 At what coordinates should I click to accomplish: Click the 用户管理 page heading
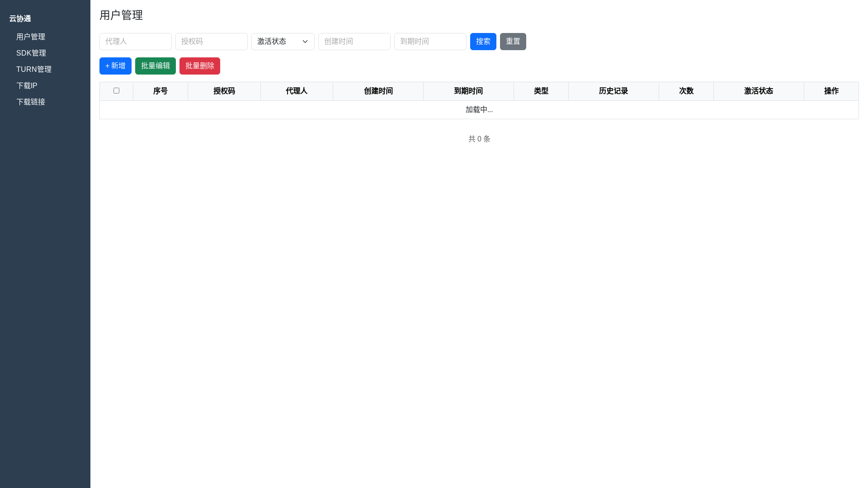point(121,15)
